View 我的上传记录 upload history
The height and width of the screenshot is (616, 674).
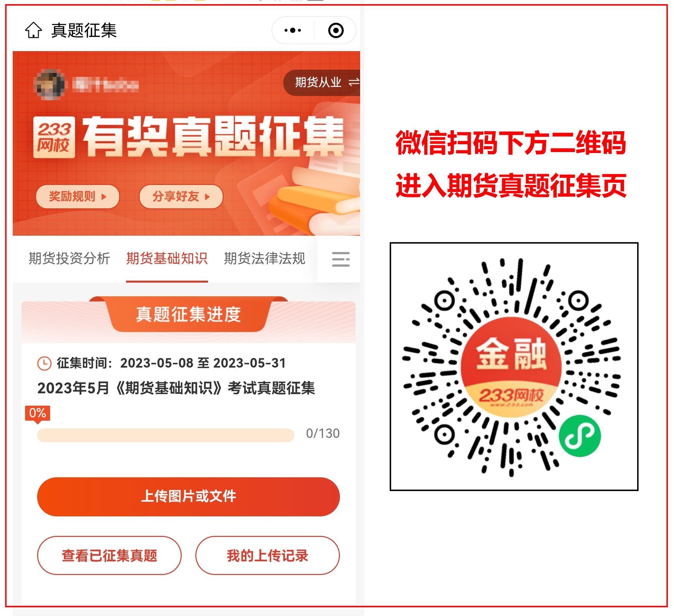(x=267, y=555)
